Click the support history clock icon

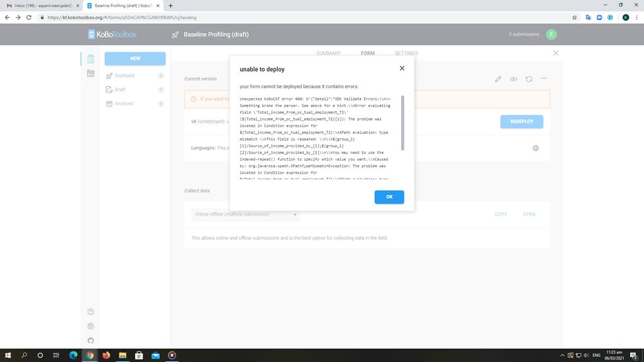click(90, 326)
